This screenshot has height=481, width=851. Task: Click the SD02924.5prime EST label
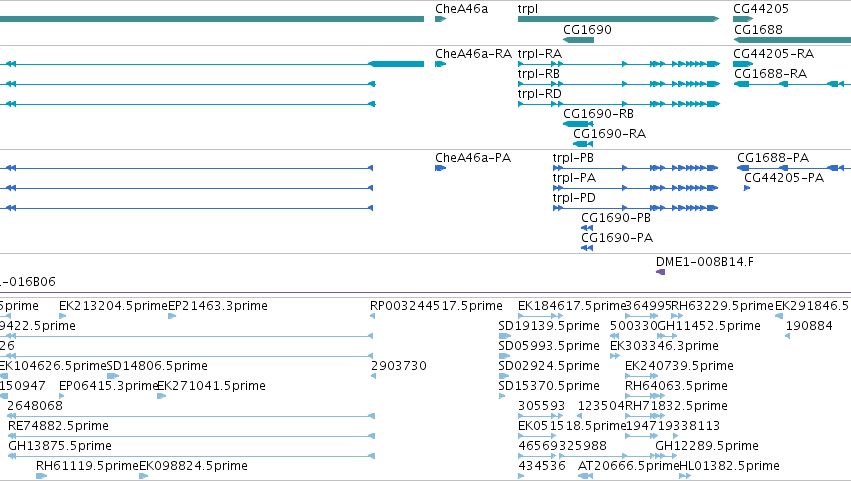[549, 366]
